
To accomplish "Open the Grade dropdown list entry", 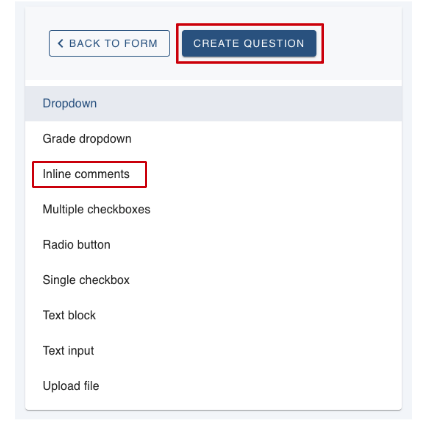I will click(213, 139).
